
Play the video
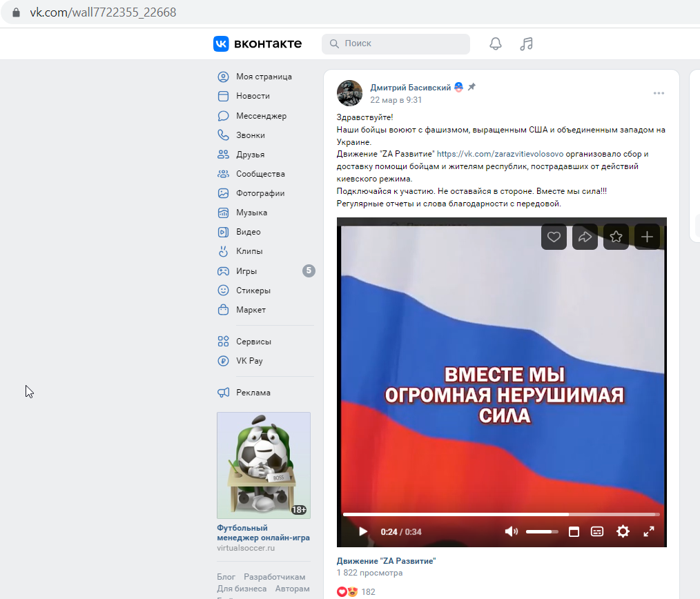[363, 531]
